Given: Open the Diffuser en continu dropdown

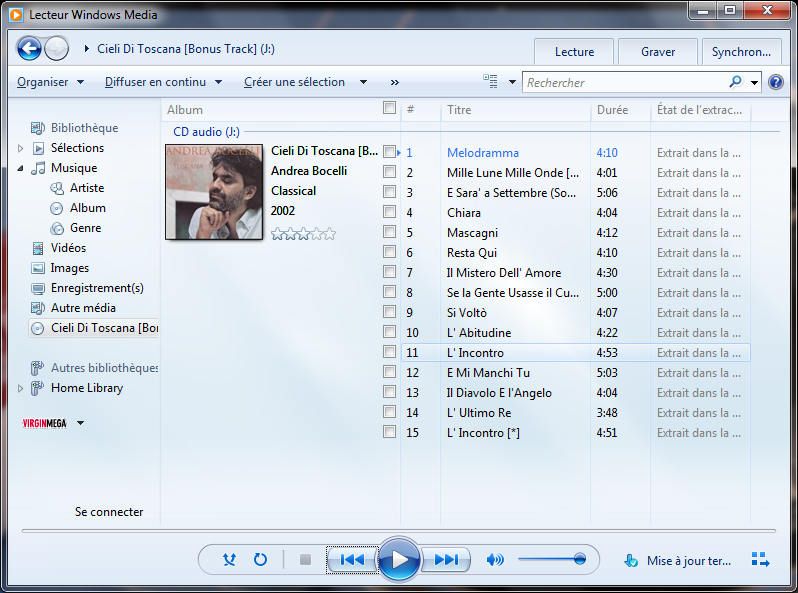Looking at the screenshot, I should click(x=163, y=82).
